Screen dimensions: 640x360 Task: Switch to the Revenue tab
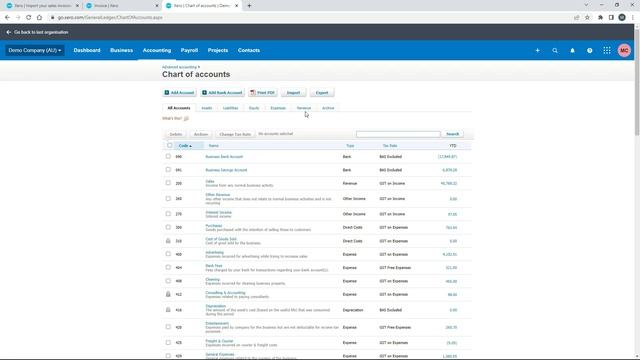[x=304, y=108]
